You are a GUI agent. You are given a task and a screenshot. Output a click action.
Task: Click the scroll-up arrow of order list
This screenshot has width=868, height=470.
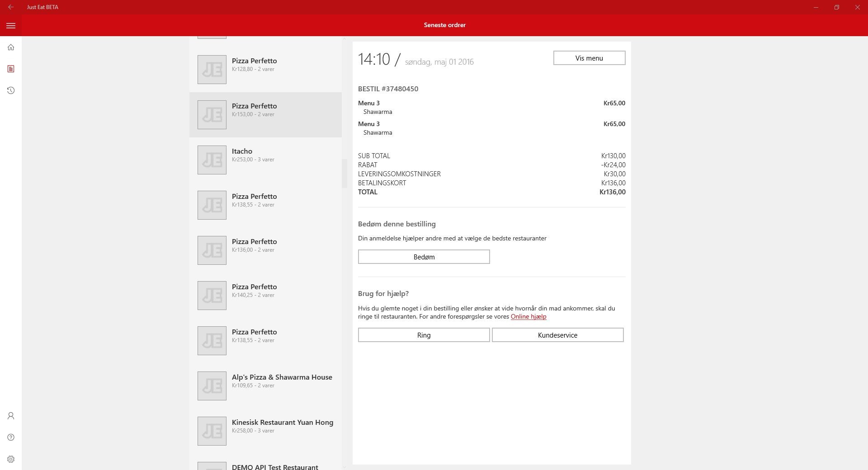click(344, 39)
